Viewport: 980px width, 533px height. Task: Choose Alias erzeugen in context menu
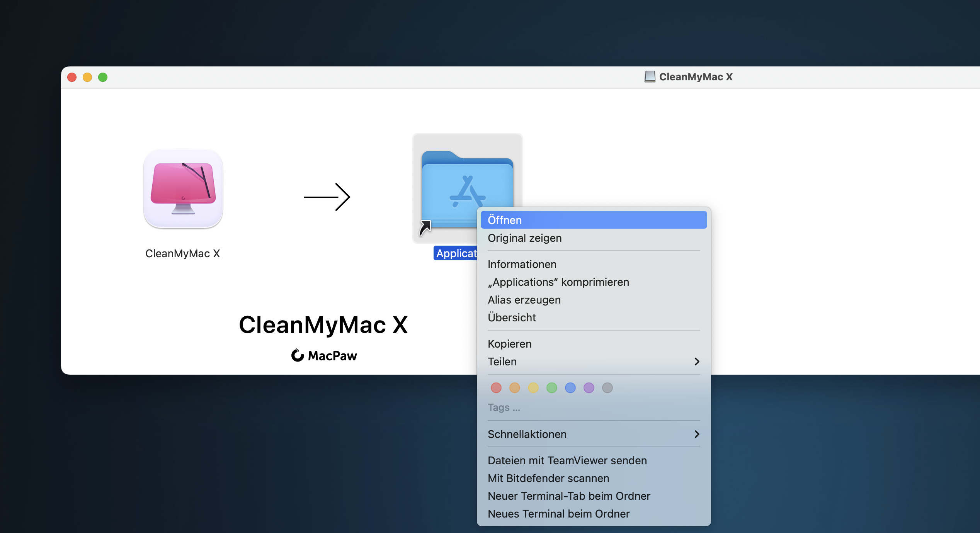pyautogui.click(x=524, y=300)
